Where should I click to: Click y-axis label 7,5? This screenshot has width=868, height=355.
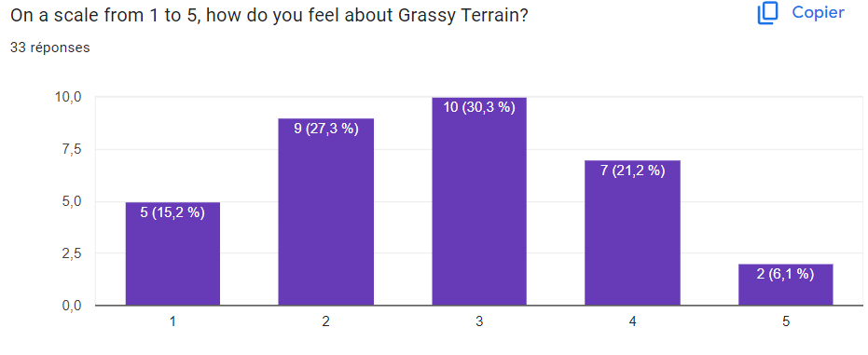[71, 149]
